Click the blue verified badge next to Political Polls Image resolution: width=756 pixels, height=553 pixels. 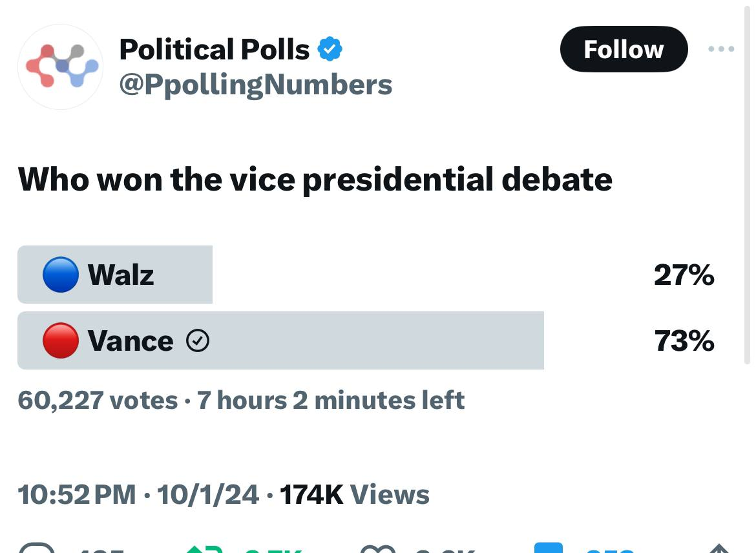coord(330,48)
